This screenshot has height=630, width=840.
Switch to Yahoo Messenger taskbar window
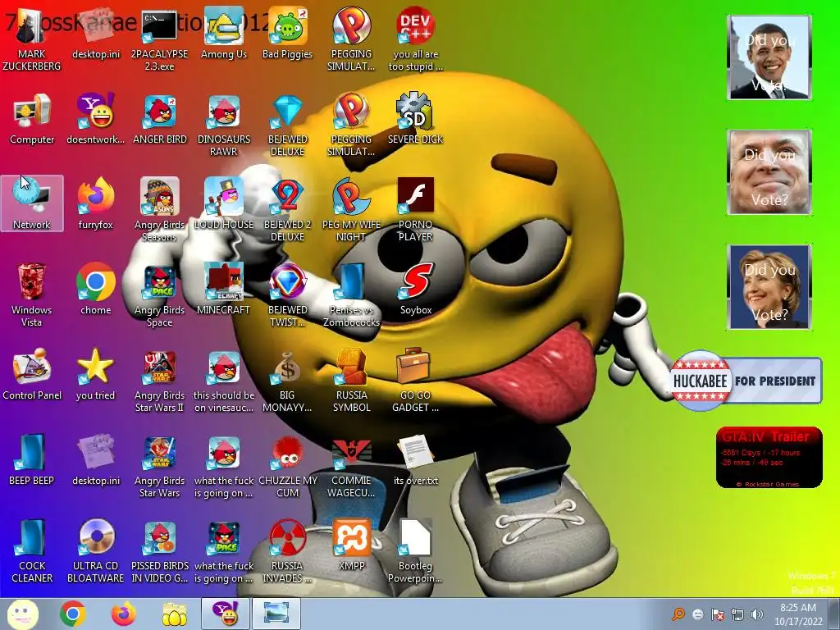(226, 614)
